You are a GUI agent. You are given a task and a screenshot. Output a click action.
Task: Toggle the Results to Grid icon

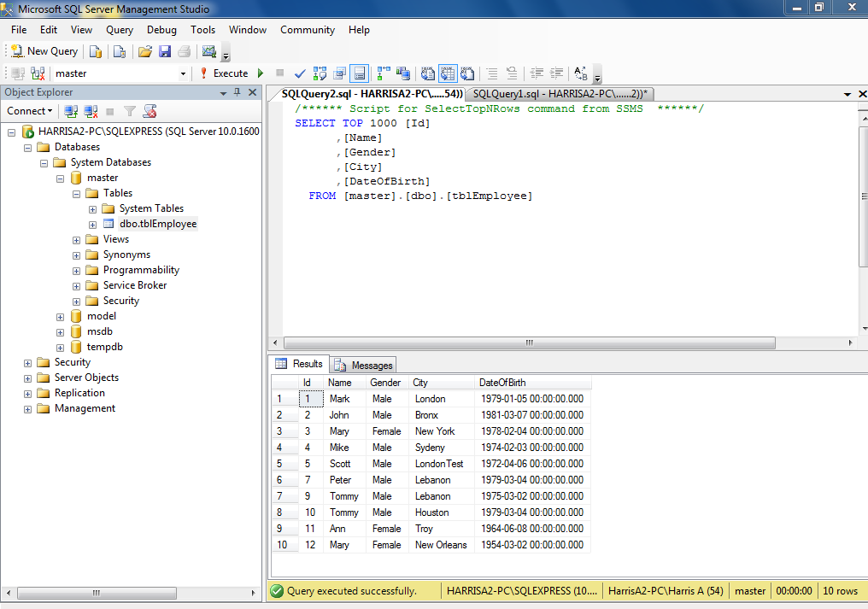click(448, 73)
